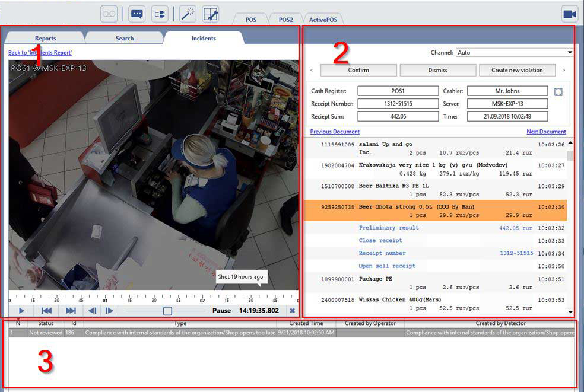Click left arrow beside Confirm button

[x=312, y=70]
